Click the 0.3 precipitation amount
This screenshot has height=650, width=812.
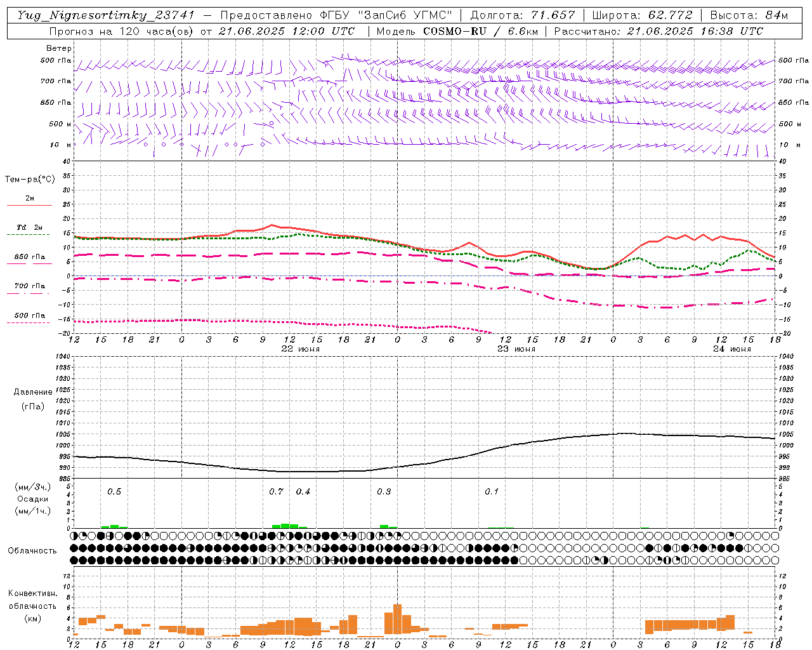(384, 492)
